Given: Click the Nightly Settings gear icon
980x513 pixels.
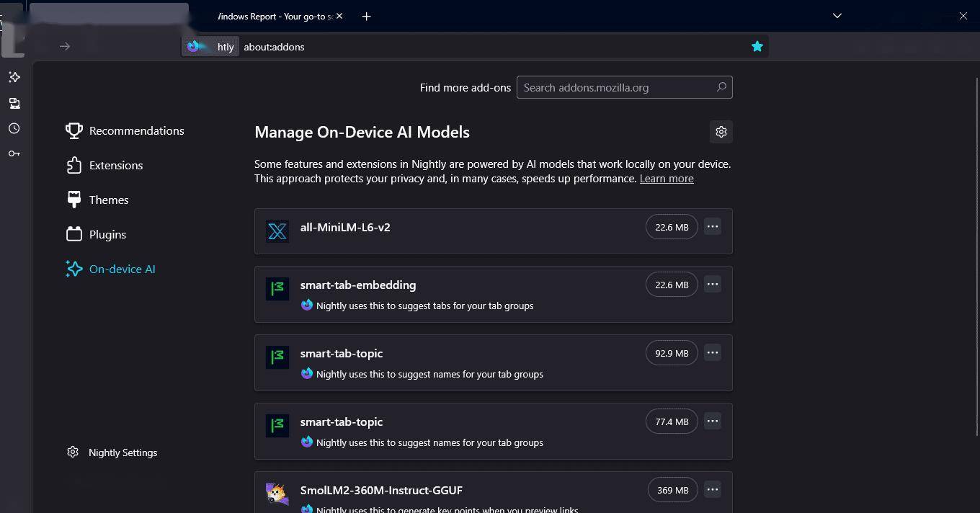Looking at the screenshot, I should click(x=73, y=452).
